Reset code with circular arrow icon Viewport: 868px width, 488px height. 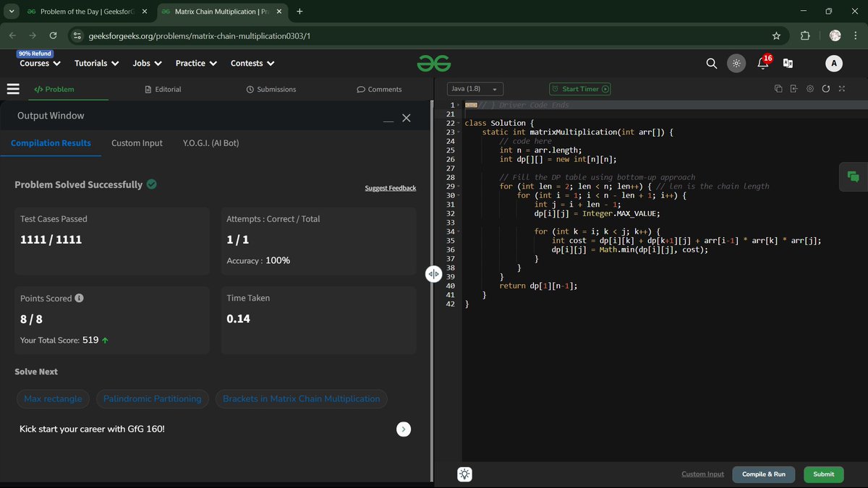tap(826, 89)
